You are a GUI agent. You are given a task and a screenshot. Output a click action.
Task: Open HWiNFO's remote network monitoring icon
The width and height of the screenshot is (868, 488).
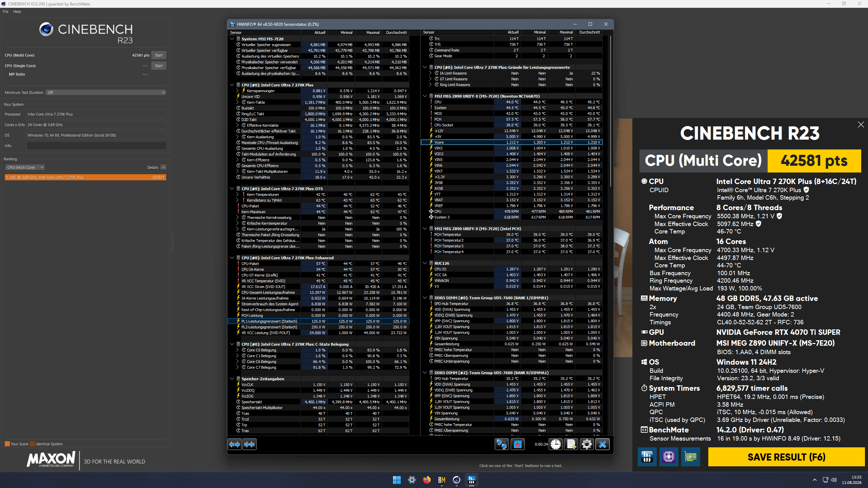(x=501, y=444)
